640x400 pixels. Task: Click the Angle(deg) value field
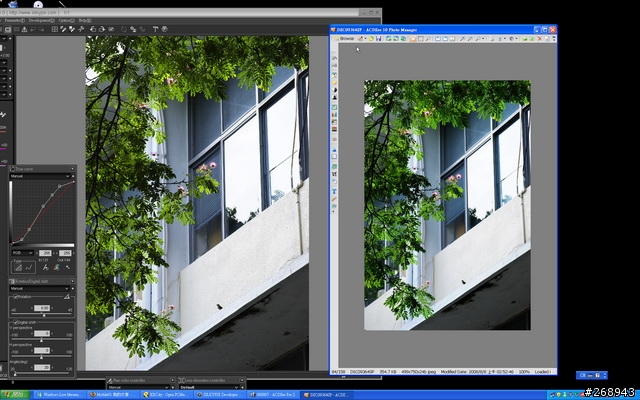pyautogui.click(x=42, y=367)
